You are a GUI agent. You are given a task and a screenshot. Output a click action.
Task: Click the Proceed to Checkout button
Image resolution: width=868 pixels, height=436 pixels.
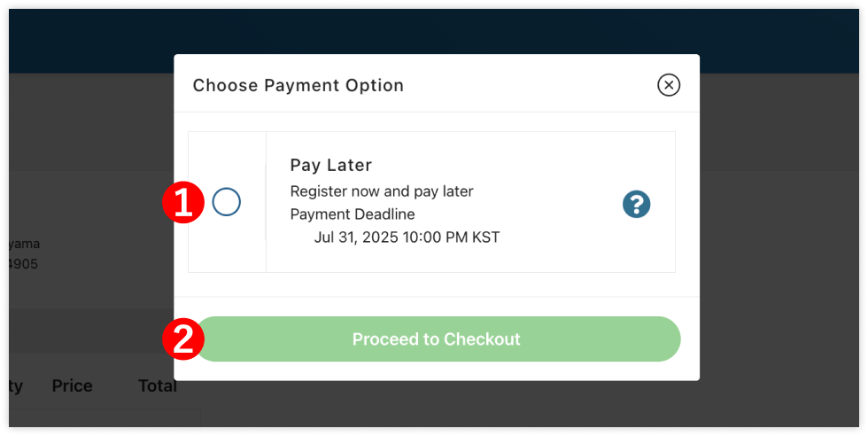tap(438, 339)
